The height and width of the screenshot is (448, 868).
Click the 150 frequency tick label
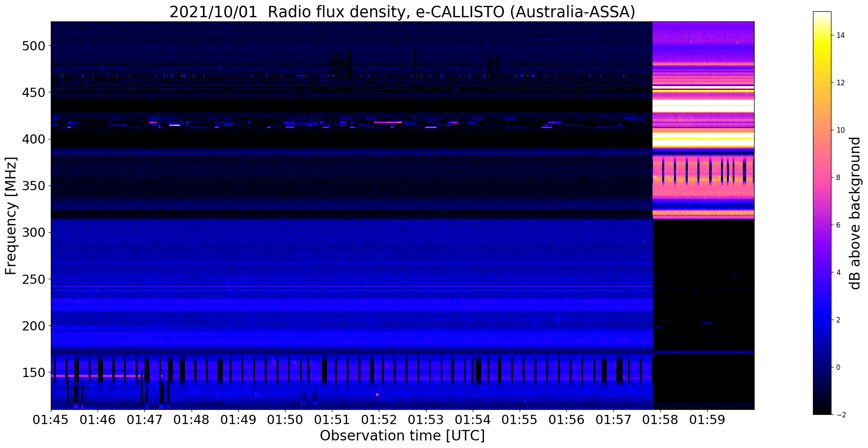click(33, 372)
